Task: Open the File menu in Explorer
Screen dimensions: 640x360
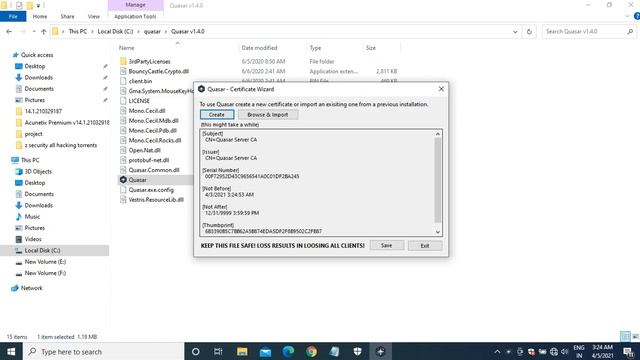Action: (x=13, y=16)
